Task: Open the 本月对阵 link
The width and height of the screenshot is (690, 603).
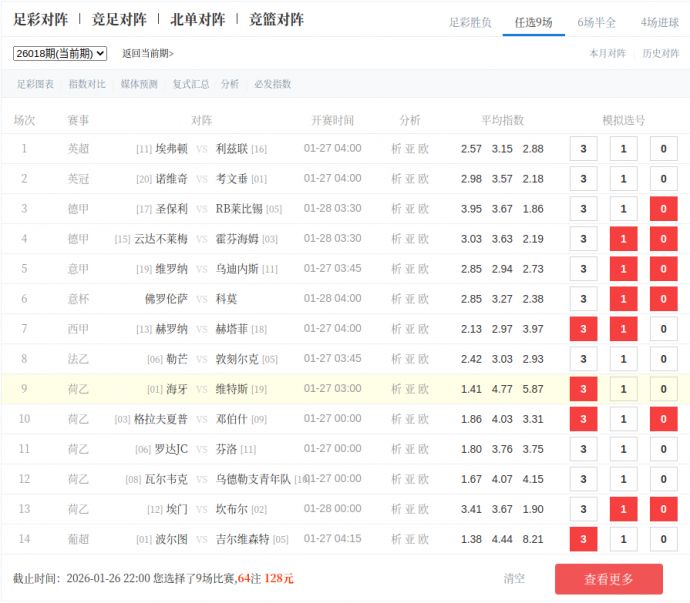Action: pos(608,54)
